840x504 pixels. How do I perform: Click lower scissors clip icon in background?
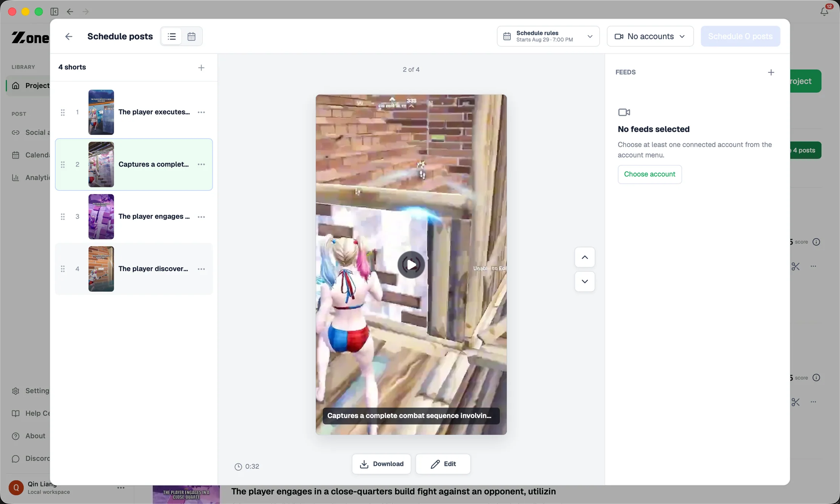tap(796, 402)
